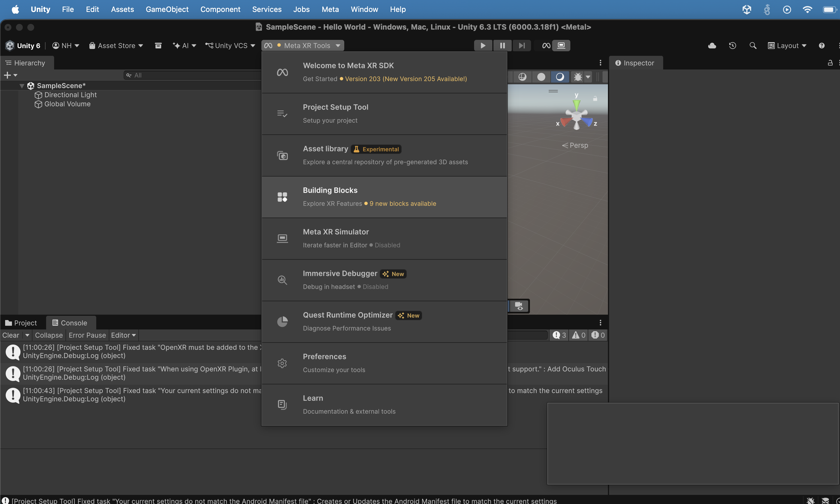
Task: Open the GameObject menu in menu bar
Action: [167, 9]
